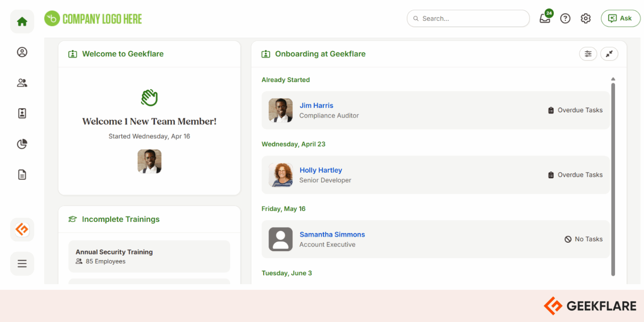644x322 pixels.
Task: Open the Reports pie chart icon
Action: click(22, 144)
